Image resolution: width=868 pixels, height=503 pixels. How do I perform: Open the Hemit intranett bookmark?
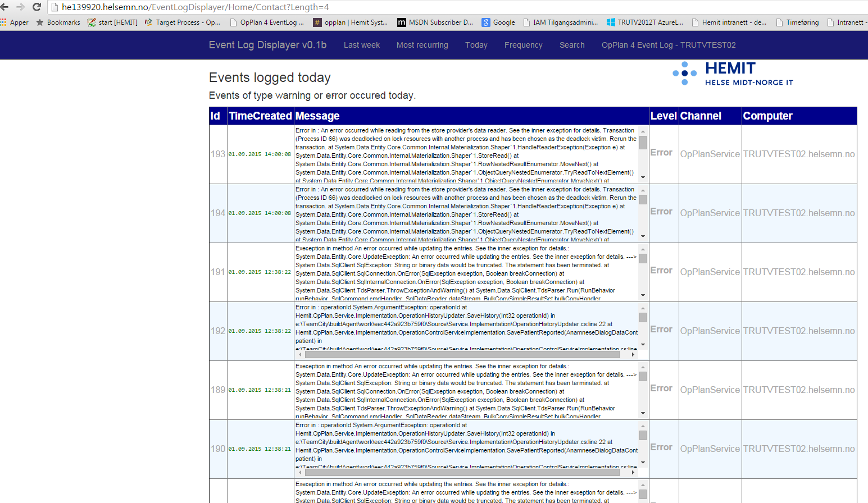pos(729,22)
